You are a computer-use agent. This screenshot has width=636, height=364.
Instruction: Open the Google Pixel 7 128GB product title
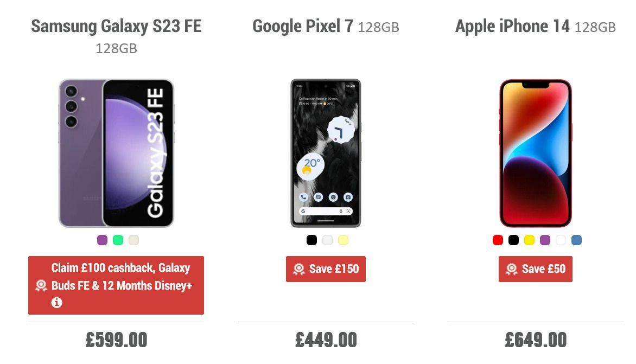click(326, 26)
